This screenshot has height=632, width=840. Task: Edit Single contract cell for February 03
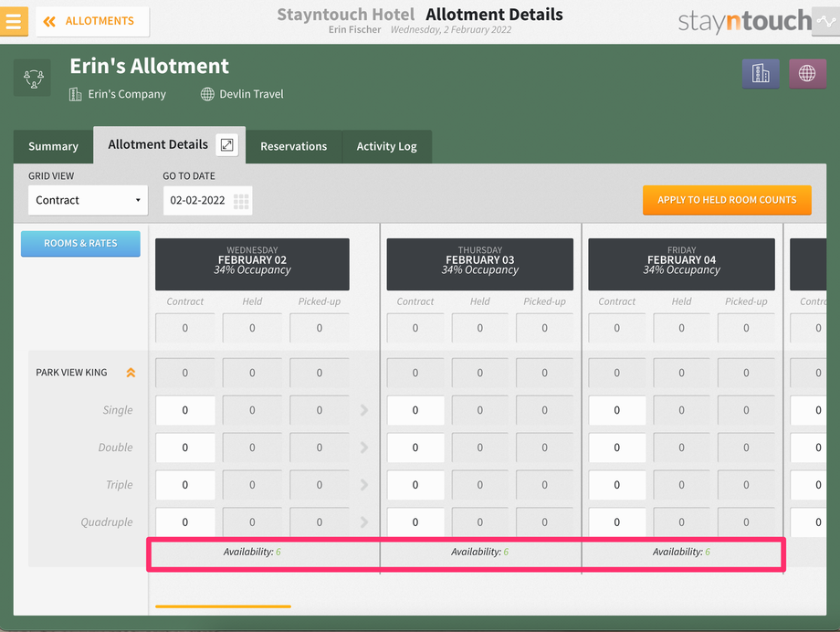(x=415, y=410)
